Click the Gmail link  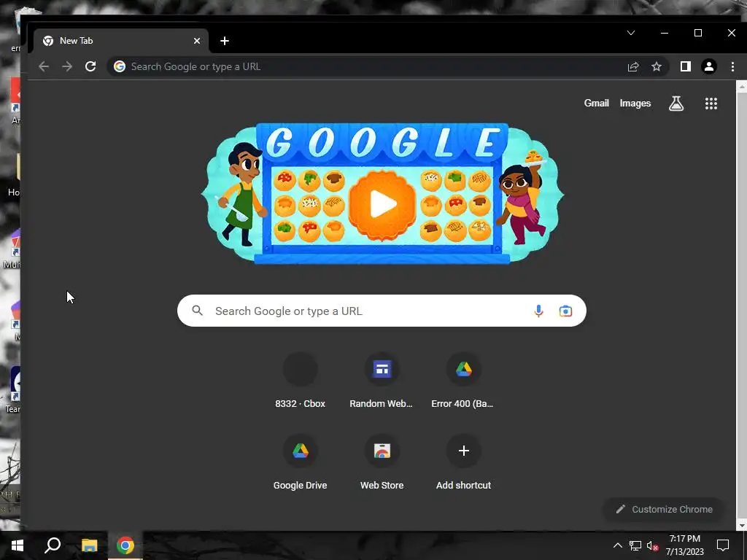(x=597, y=104)
